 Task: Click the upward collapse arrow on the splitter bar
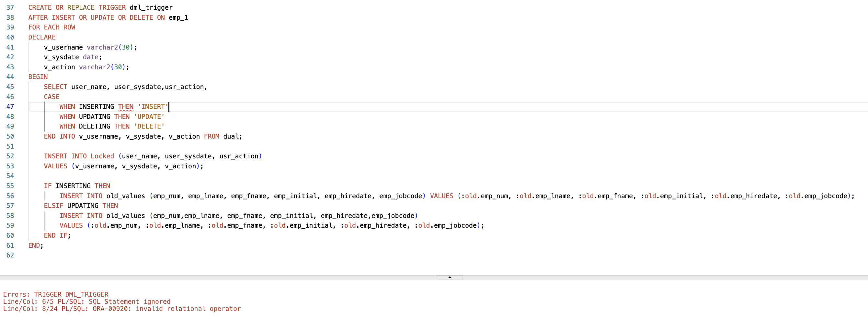point(450,277)
